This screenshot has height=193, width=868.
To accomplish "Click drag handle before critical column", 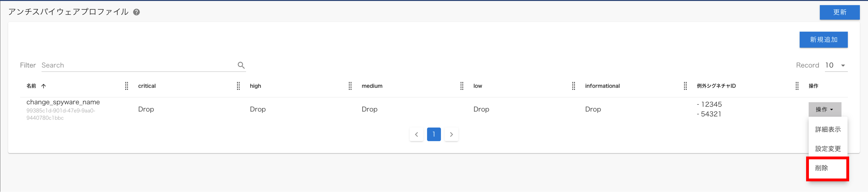I will pos(127,86).
